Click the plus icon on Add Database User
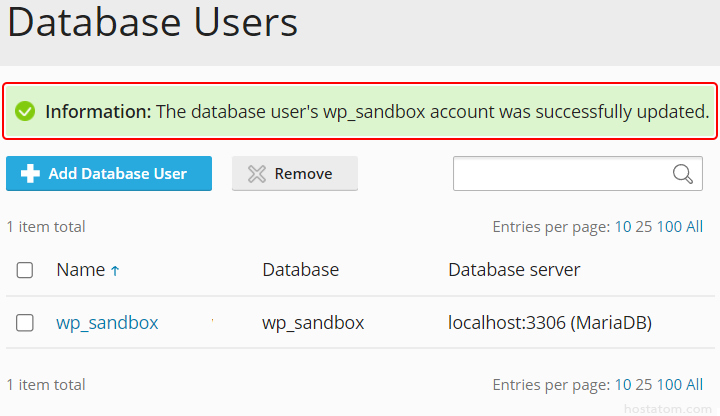 (x=30, y=174)
